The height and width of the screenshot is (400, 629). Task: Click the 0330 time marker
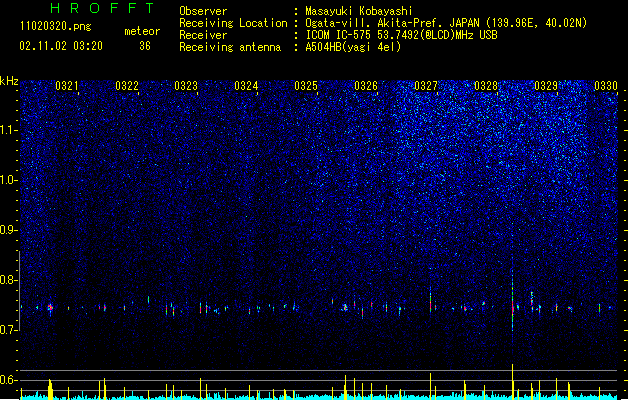(x=606, y=85)
